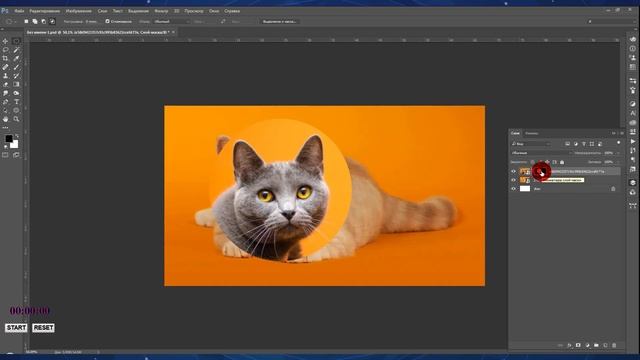
Task: Create a new adjustment layer
Action: point(587,345)
